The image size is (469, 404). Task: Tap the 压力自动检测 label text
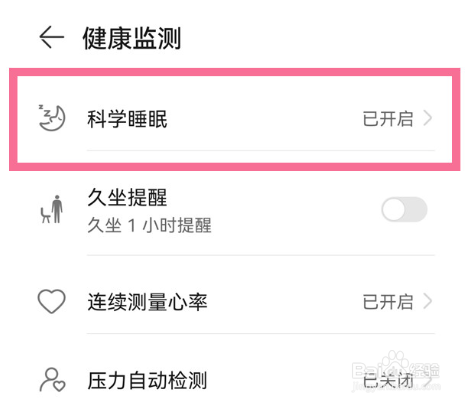147,380
